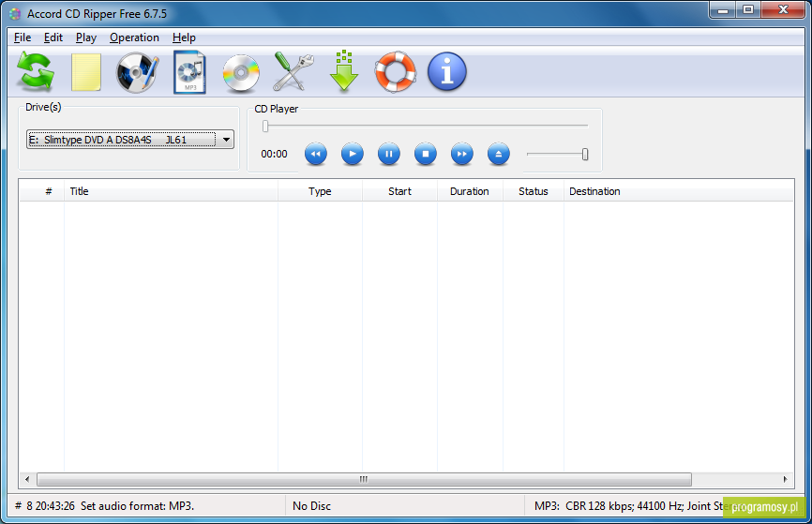Screen dimensions: 812x524
Task: Click the 'No Disc' status bar text
Action: click(311, 506)
